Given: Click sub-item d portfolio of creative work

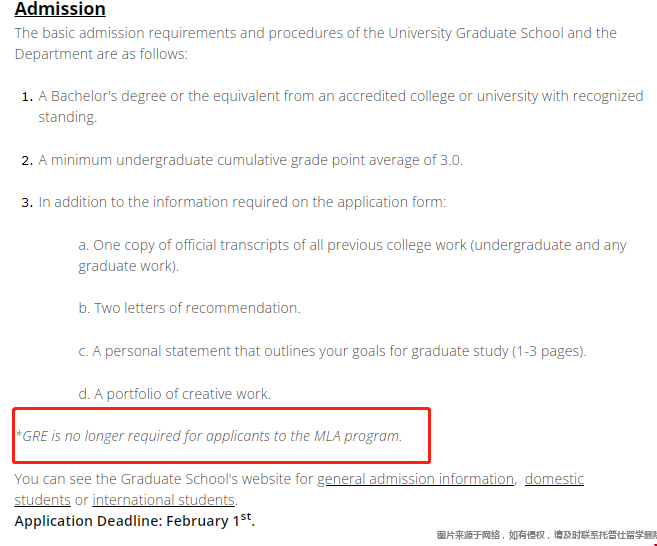Looking at the screenshot, I should [174, 394].
